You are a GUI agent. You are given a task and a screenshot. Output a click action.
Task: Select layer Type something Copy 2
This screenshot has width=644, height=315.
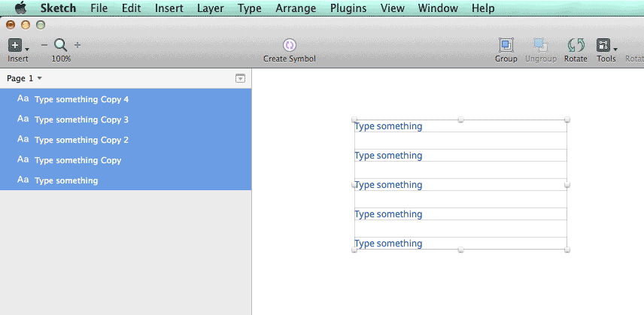coord(126,140)
